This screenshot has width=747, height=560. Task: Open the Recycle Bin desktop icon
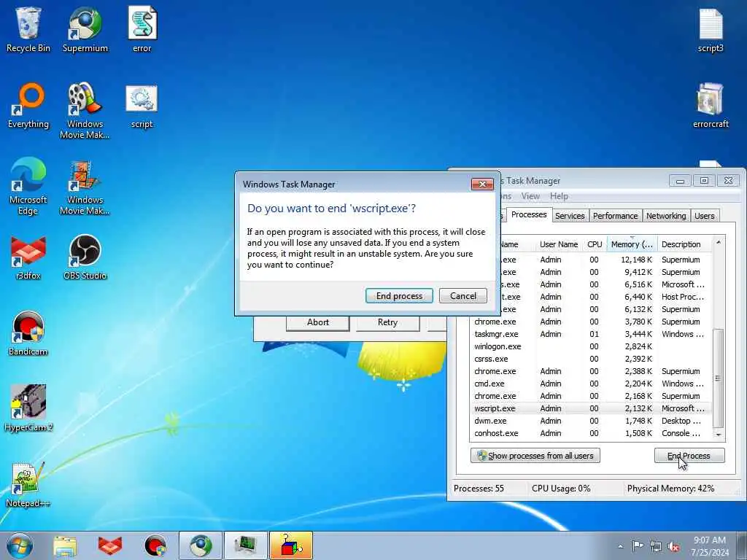(x=28, y=29)
